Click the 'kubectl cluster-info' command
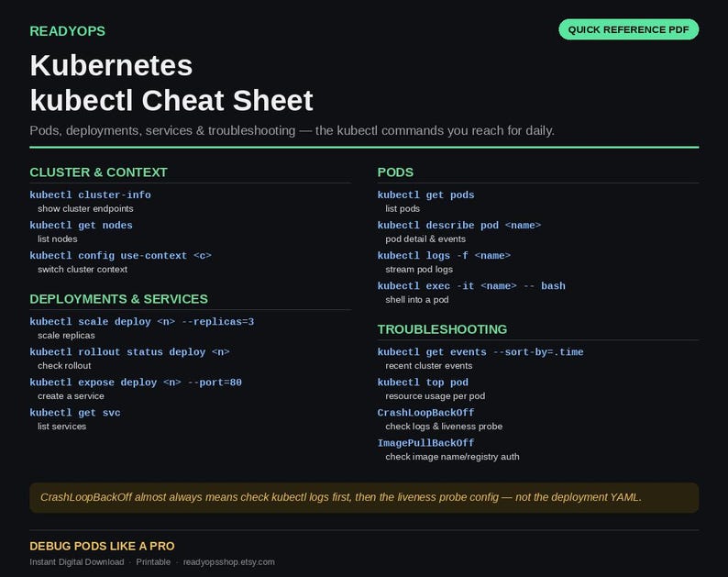The image size is (728, 577). click(90, 195)
